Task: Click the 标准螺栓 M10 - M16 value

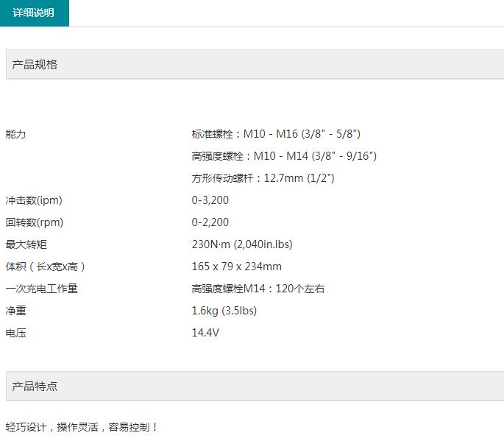Action: (275, 134)
